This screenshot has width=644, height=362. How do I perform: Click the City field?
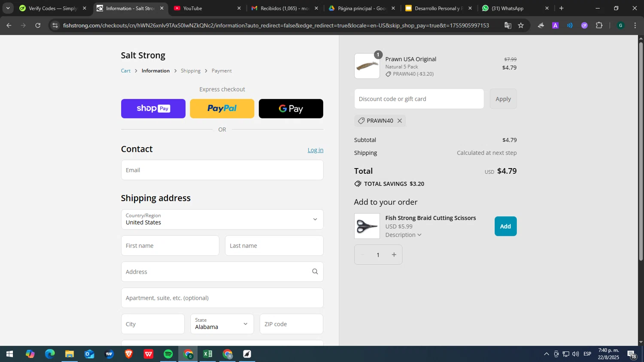(153, 324)
